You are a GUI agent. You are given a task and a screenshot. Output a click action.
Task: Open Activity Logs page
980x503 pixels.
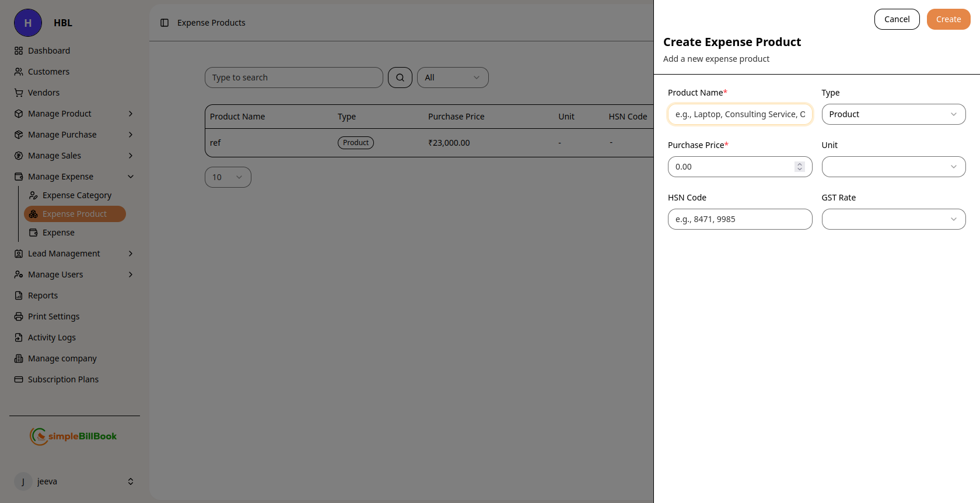(75, 337)
